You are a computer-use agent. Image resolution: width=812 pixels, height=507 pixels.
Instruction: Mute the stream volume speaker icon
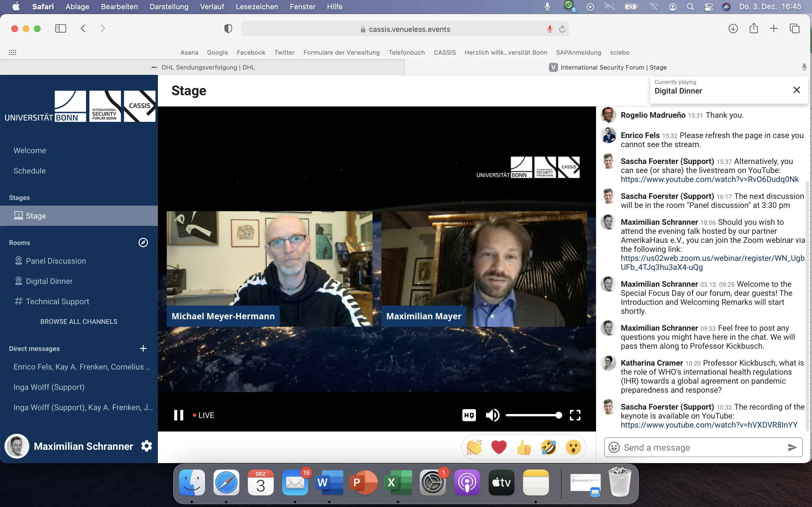click(492, 415)
